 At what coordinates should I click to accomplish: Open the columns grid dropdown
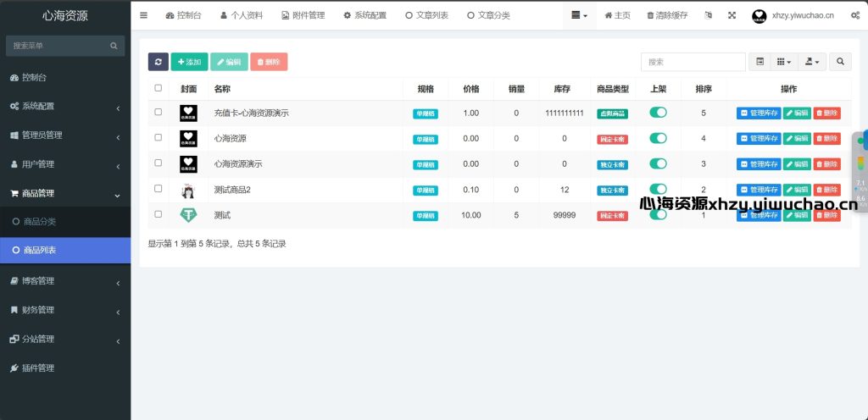point(784,62)
